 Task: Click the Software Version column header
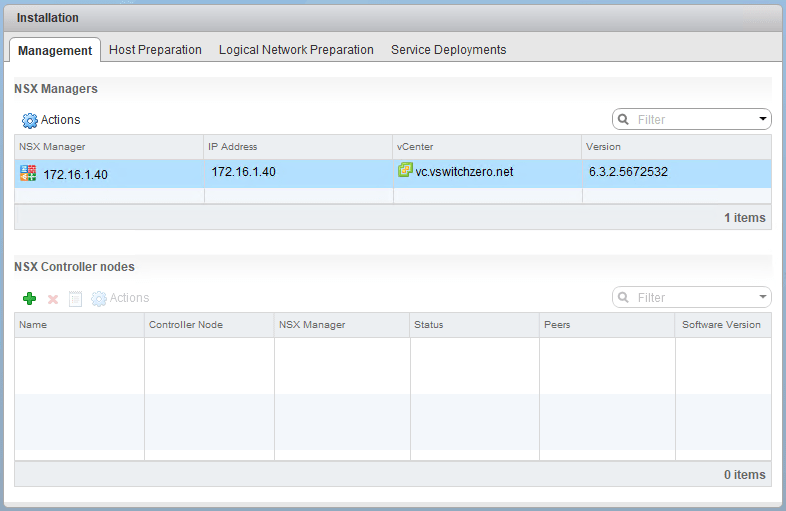click(721, 325)
